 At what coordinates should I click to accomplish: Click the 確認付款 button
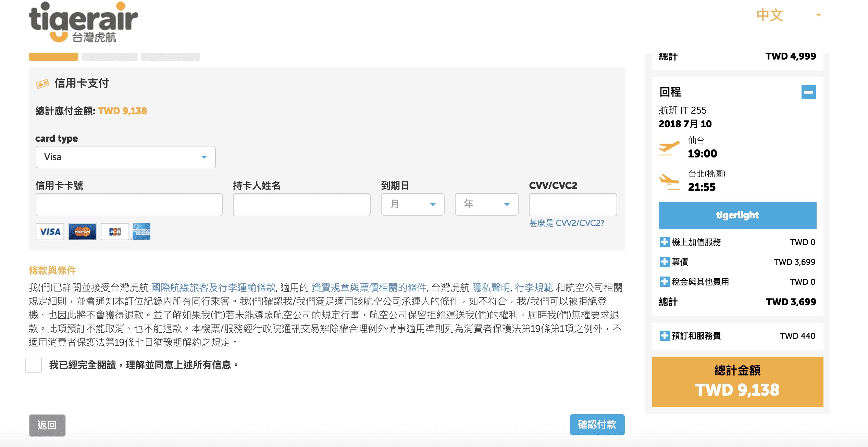pyautogui.click(x=597, y=425)
